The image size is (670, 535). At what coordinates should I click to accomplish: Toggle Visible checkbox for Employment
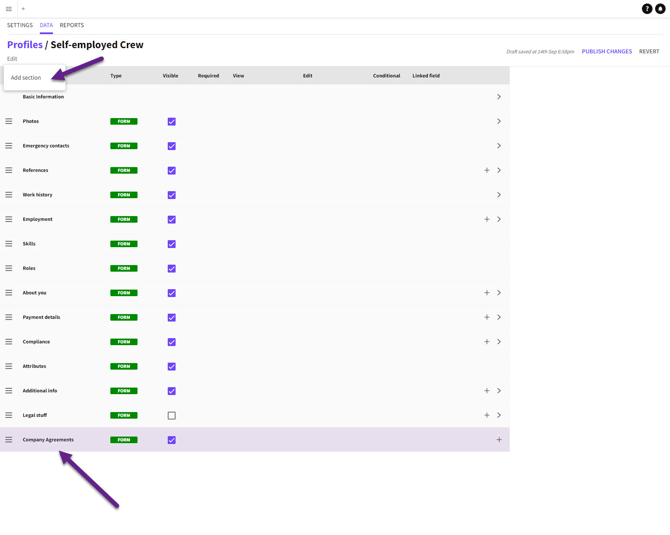172,220
